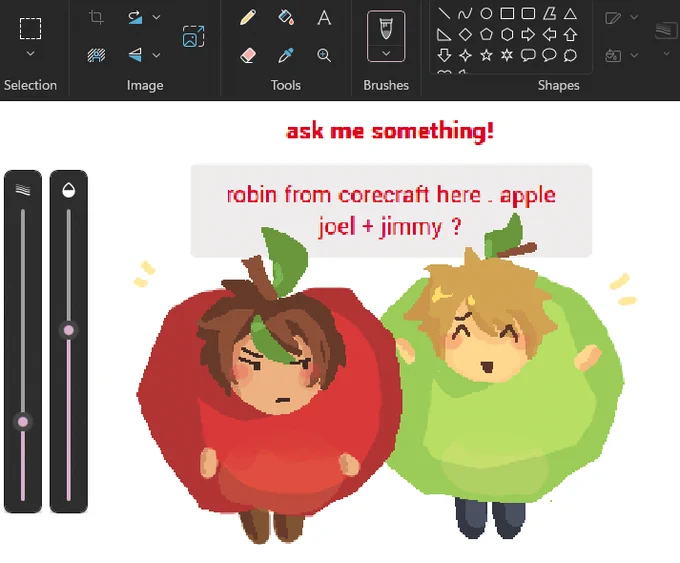Click the Rotate image icon
This screenshot has width=680, height=563.
click(135, 17)
